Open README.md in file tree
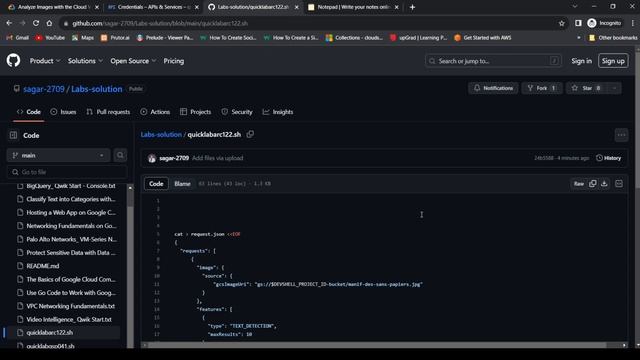Screen dimensions: 640x360 point(42,266)
